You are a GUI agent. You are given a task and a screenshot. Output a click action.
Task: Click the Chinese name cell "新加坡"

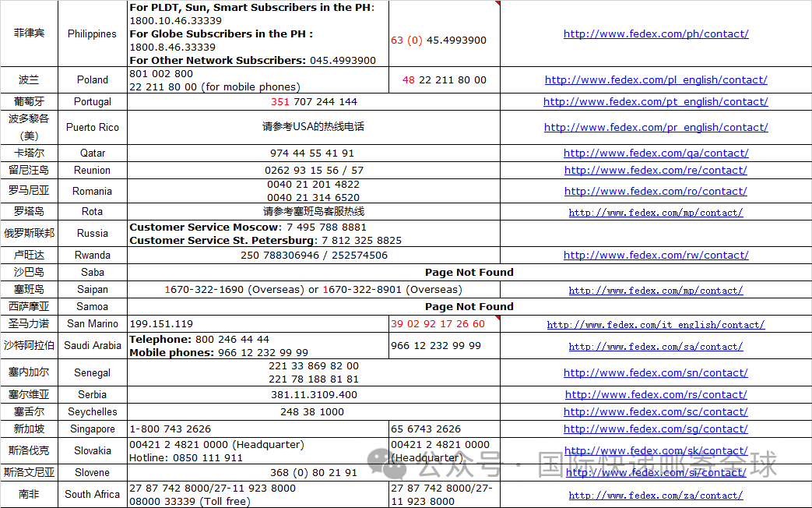(x=29, y=429)
